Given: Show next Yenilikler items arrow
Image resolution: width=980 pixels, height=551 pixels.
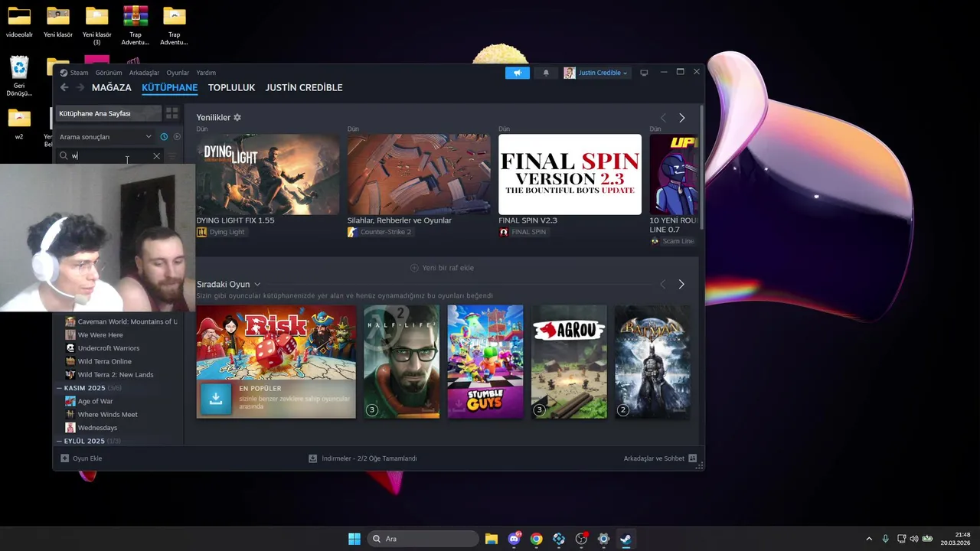Looking at the screenshot, I should (682, 118).
